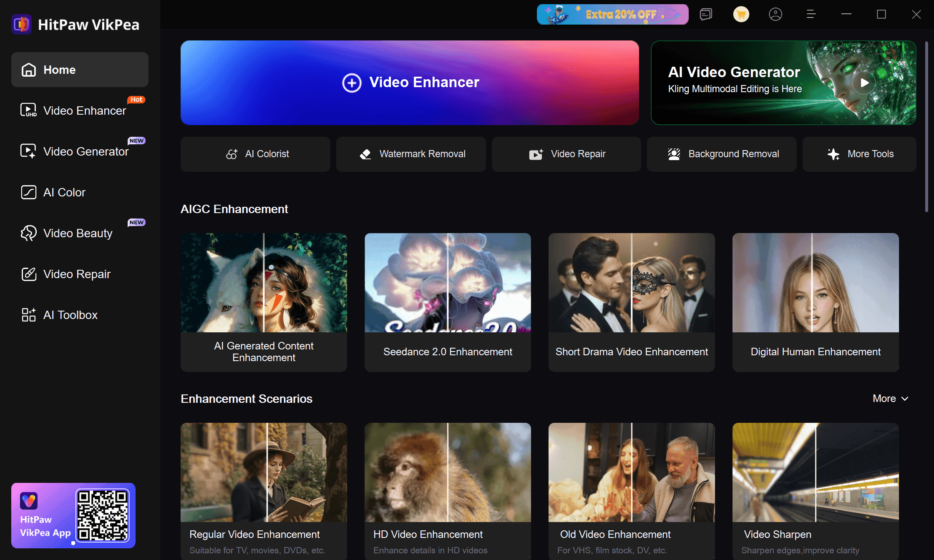
Task: Select the Short Drama Video Enhancement thumbnail
Action: point(632,283)
